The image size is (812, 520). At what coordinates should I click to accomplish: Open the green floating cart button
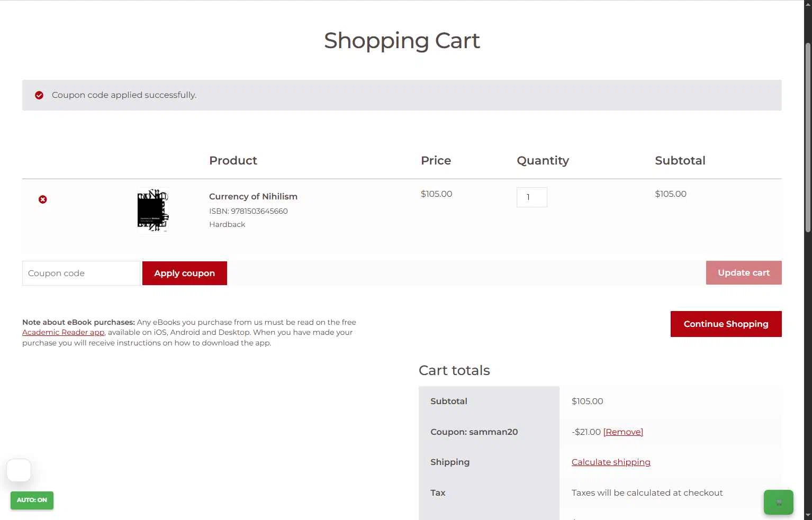click(x=778, y=502)
